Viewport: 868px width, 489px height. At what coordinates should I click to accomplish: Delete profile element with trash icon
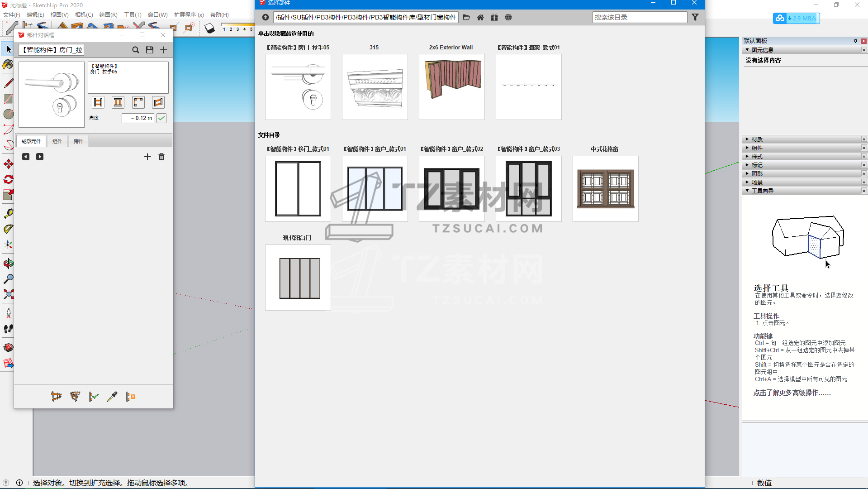coord(161,157)
